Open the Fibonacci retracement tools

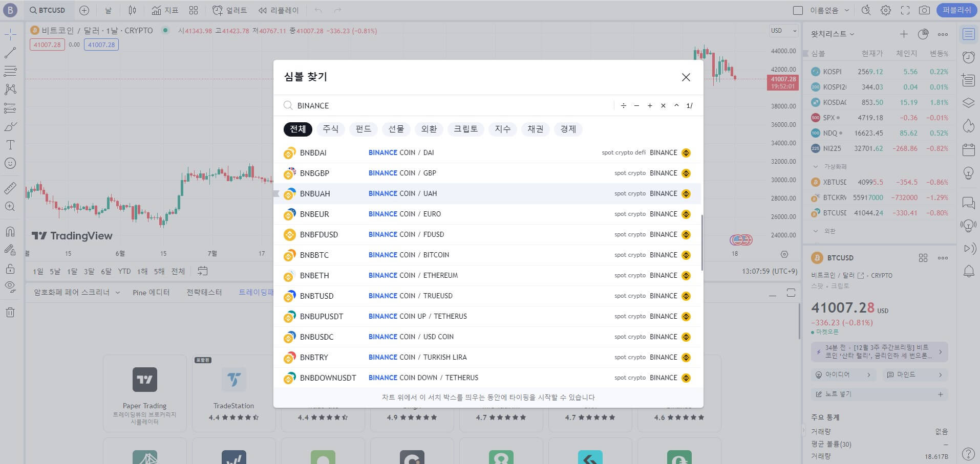[10, 71]
